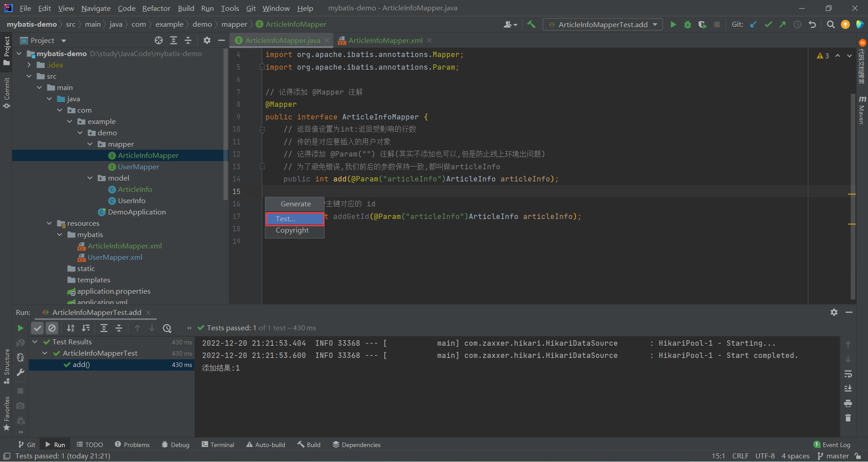Open the Refactor menu
868x462 pixels.
pyautogui.click(x=156, y=8)
